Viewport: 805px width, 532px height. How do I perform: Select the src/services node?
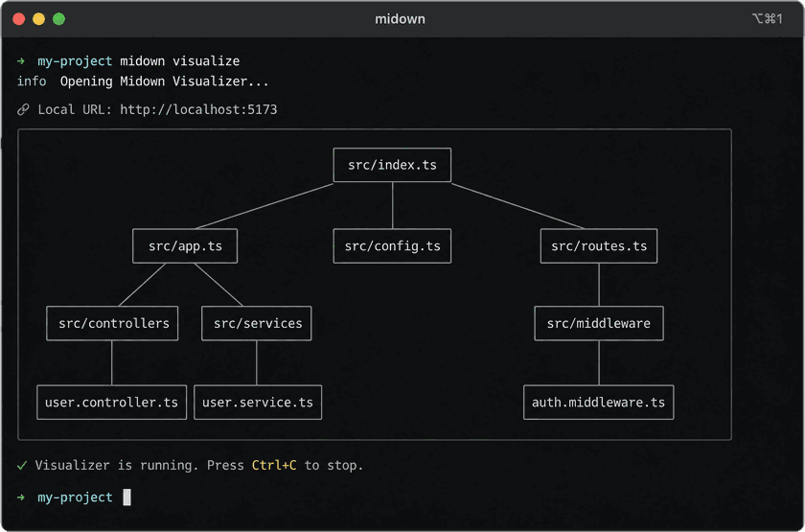[257, 323]
